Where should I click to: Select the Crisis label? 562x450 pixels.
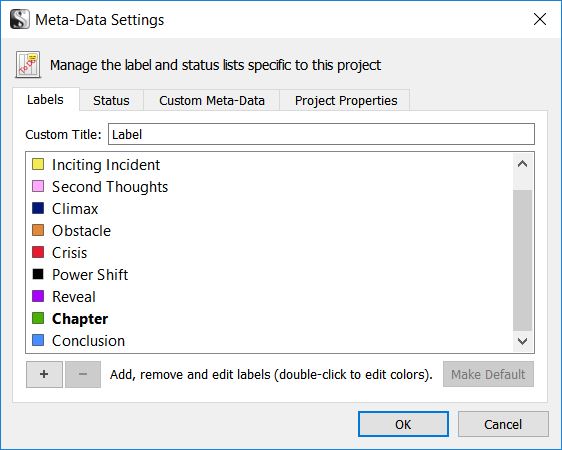[x=70, y=253]
